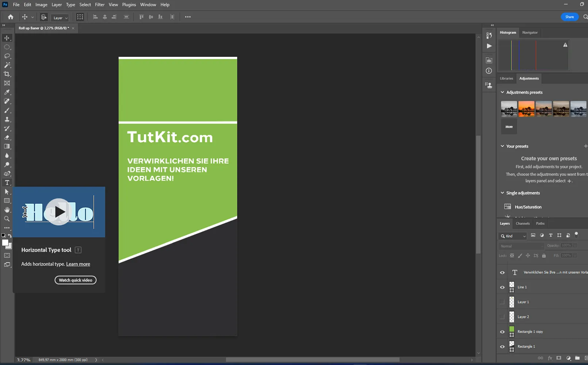Open the Properties info panel icon
588x365 pixels.
pyautogui.click(x=489, y=71)
